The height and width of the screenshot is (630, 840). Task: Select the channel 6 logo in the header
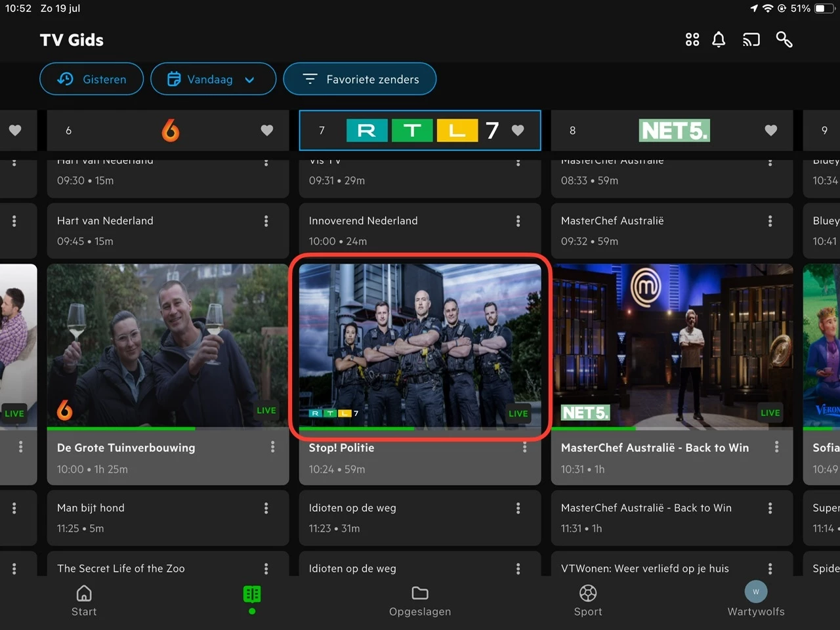tap(171, 131)
